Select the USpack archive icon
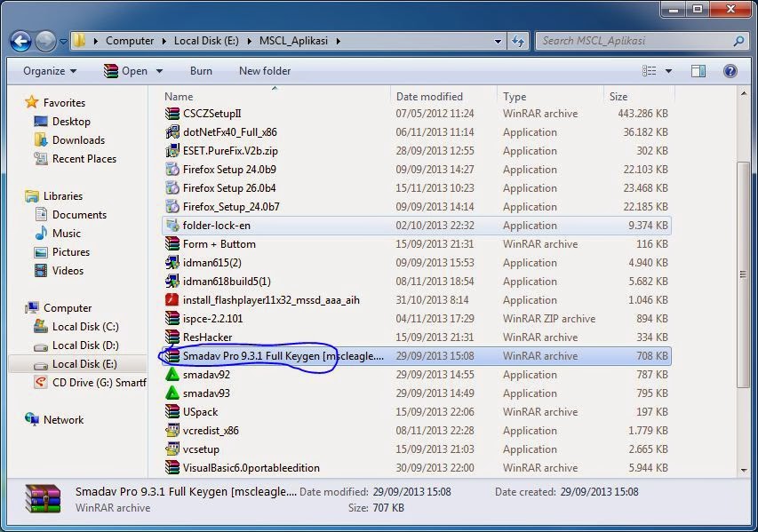The height and width of the screenshot is (532, 758). [172, 412]
